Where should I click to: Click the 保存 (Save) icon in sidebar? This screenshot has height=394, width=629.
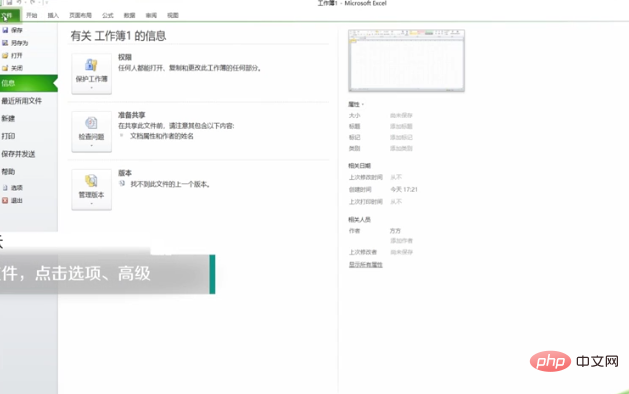pyautogui.click(x=5, y=30)
